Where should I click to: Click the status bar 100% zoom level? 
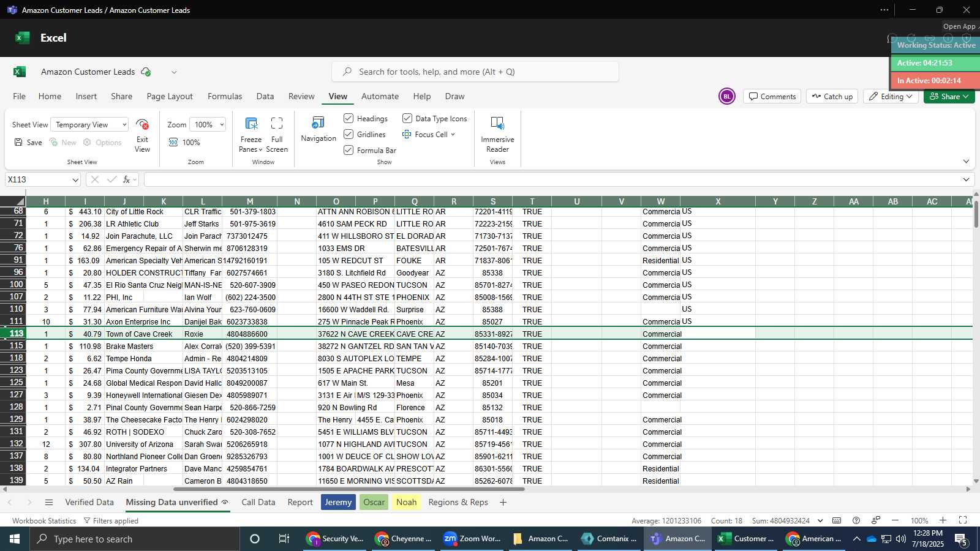pos(919,520)
